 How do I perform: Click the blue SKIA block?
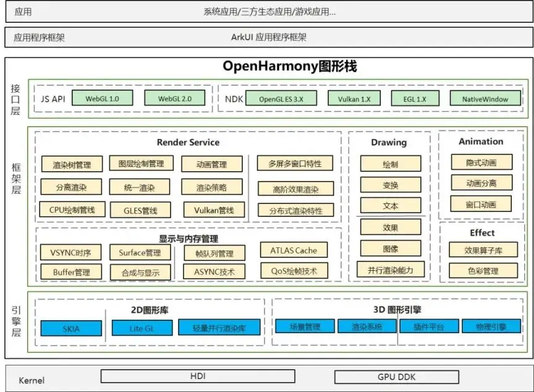click(x=71, y=328)
